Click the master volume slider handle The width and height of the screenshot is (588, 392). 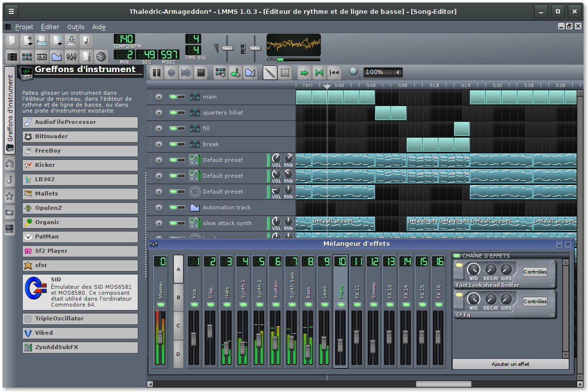click(227, 48)
